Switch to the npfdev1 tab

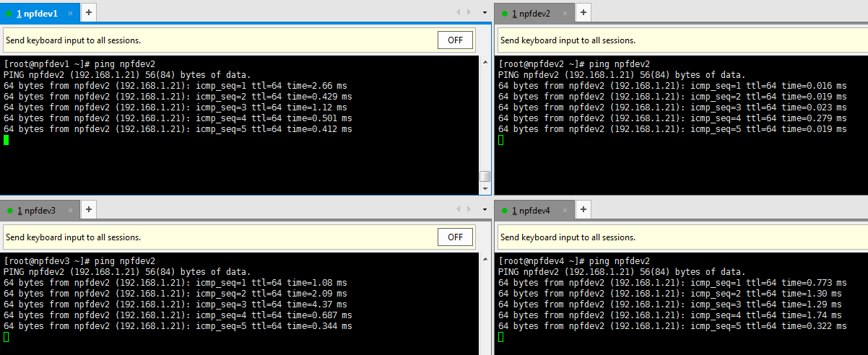36,13
